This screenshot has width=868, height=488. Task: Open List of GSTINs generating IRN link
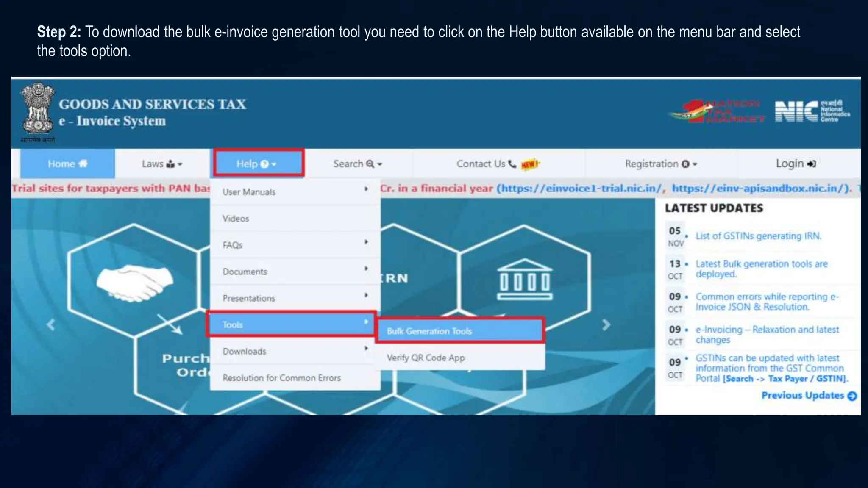(x=758, y=236)
